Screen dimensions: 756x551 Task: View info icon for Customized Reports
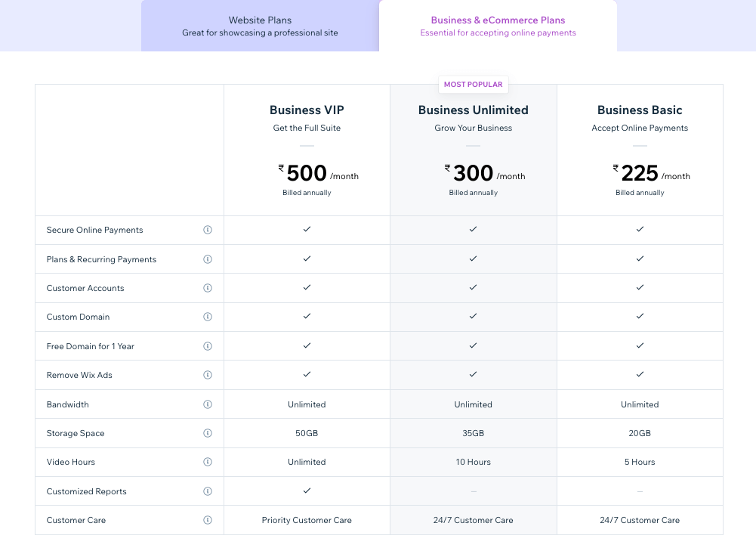click(208, 491)
